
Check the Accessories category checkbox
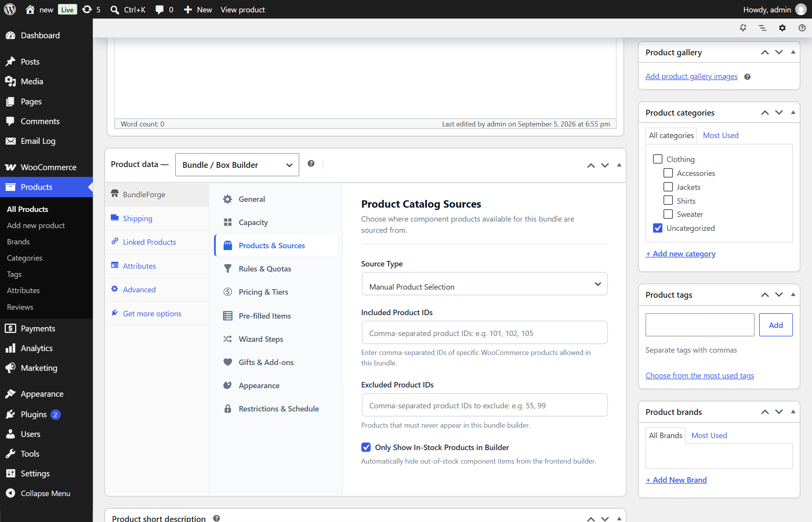pyautogui.click(x=668, y=173)
